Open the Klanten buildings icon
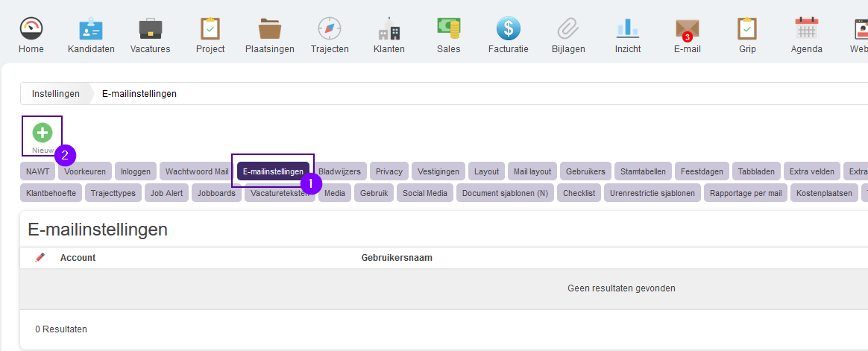This screenshot has width=868, height=351. tap(389, 29)
